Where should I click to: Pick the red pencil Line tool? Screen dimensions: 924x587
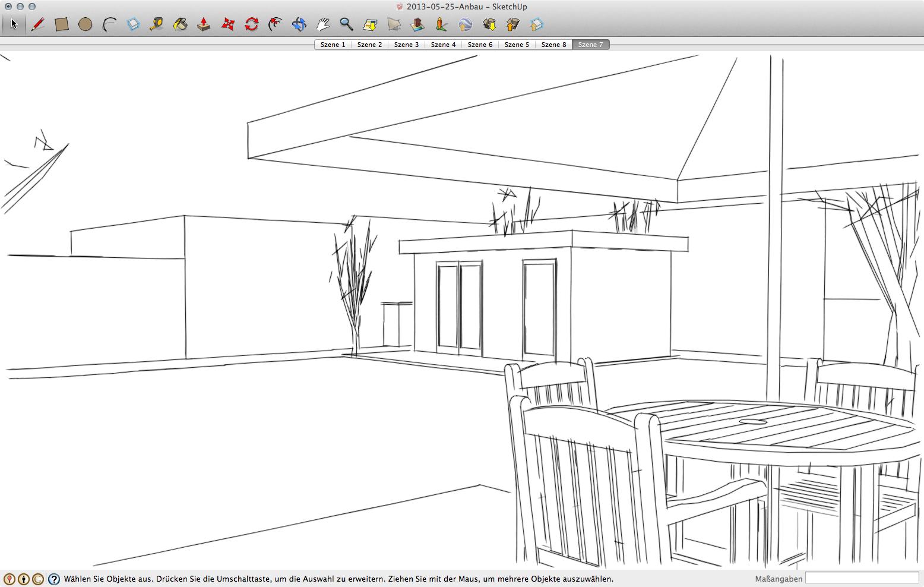coord(38,24)
